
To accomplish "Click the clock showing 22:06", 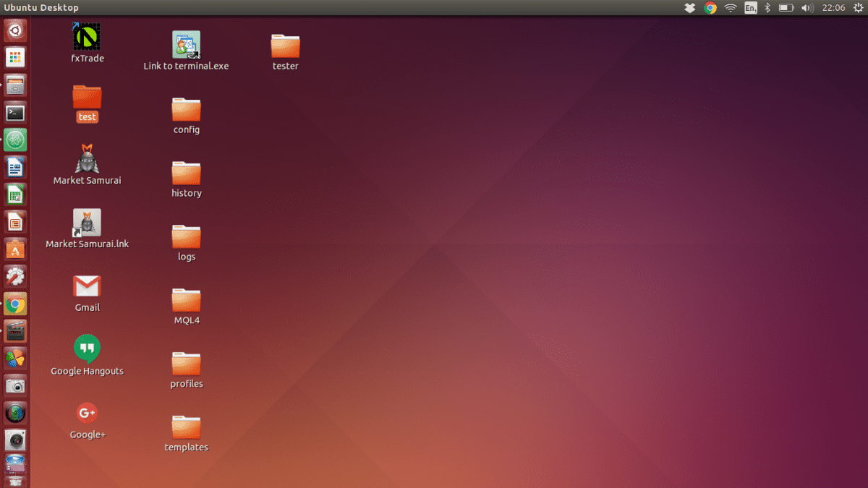I will pos(833,8).
